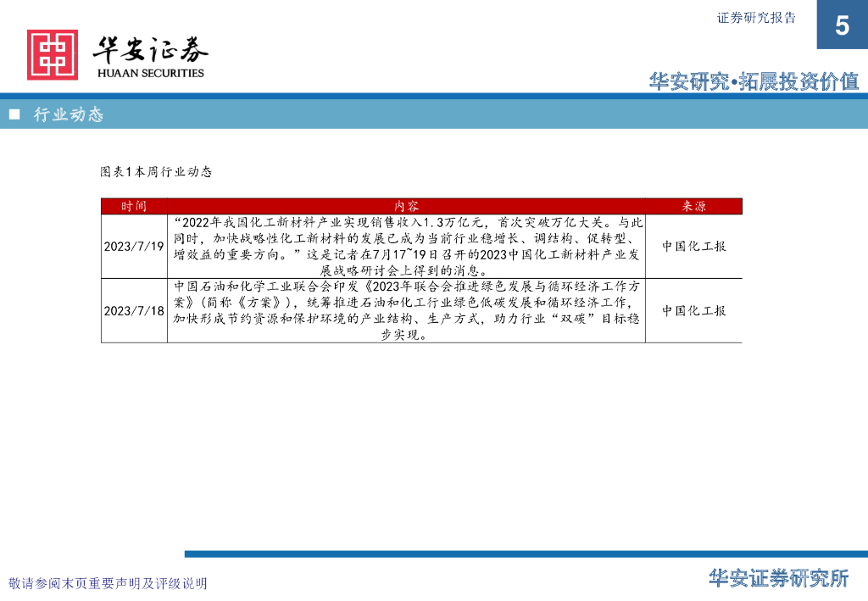
Task: Click the 中国化工报 source in the 2023/7/19 row
Action: coord(694,247)
